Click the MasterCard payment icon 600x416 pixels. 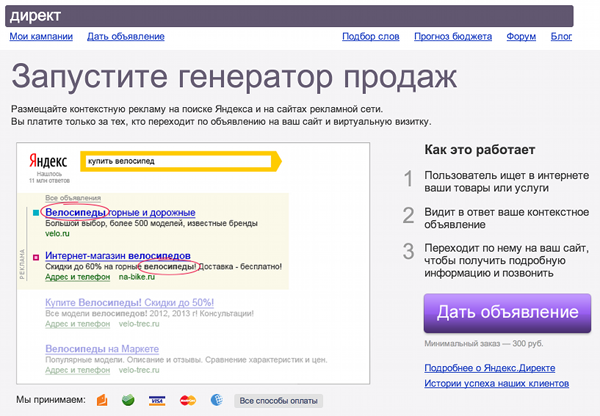(188, 401)
